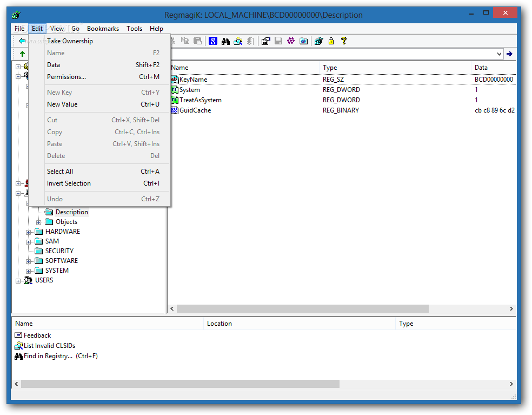The width and height of the screenshot is (532, 415).
Task: Click the registry cube toolbar icon
Action: (318, 41)
